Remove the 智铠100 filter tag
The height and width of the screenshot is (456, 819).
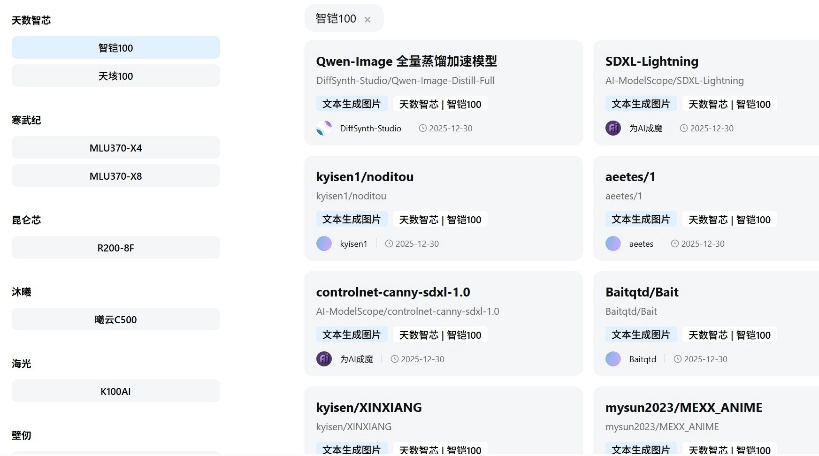coord(367,19)
